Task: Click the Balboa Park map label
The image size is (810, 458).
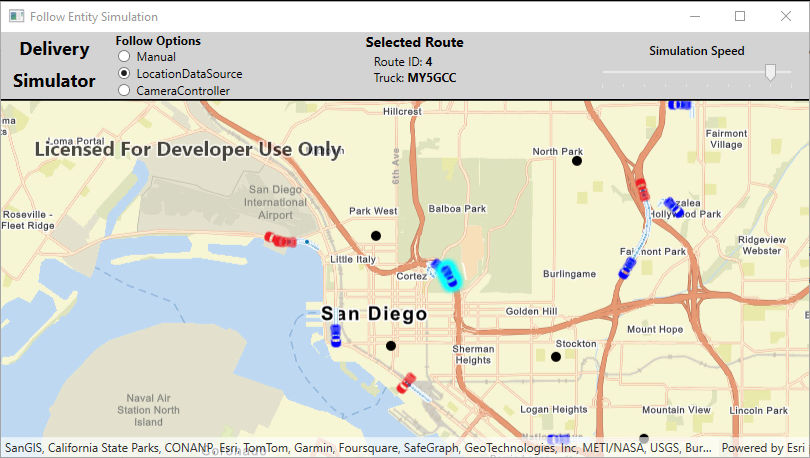Action: 457,209
